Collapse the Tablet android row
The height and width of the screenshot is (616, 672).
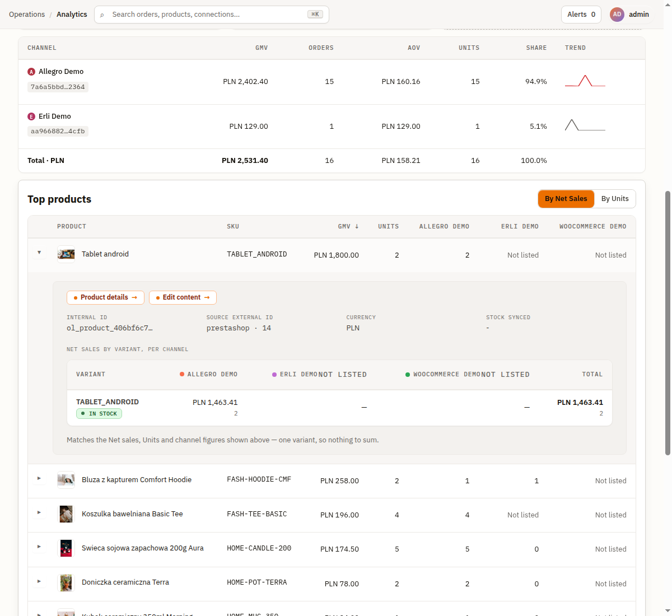pos(39,253)
